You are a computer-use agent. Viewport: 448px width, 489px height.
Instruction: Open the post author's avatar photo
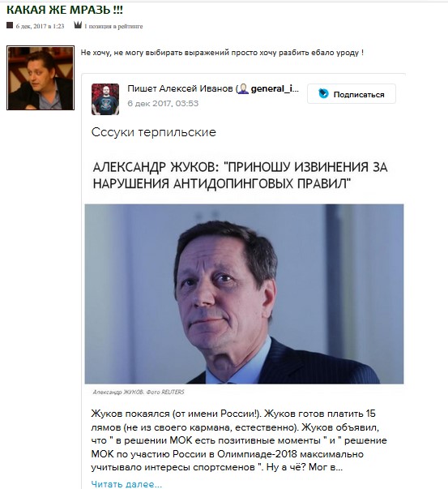(41, 78)
